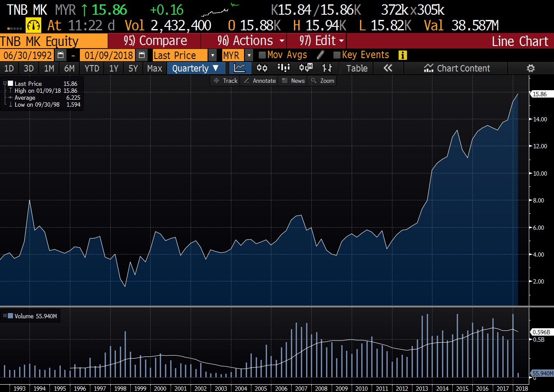
Task: Click the 95) Compare button
Action: (x=155, y=41)
